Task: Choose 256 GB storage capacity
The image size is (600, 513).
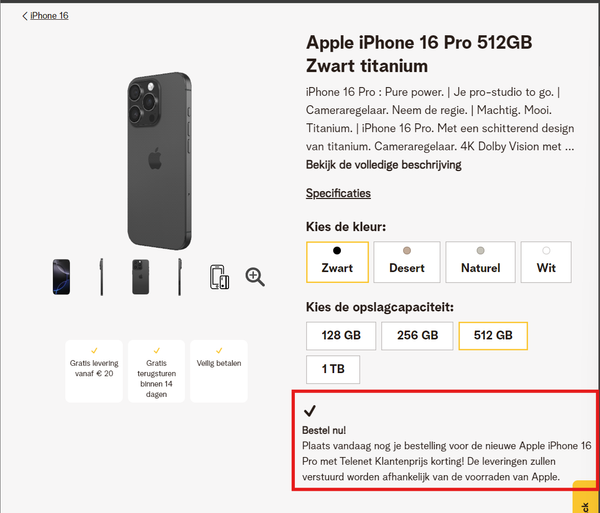Action: point(417,336)
